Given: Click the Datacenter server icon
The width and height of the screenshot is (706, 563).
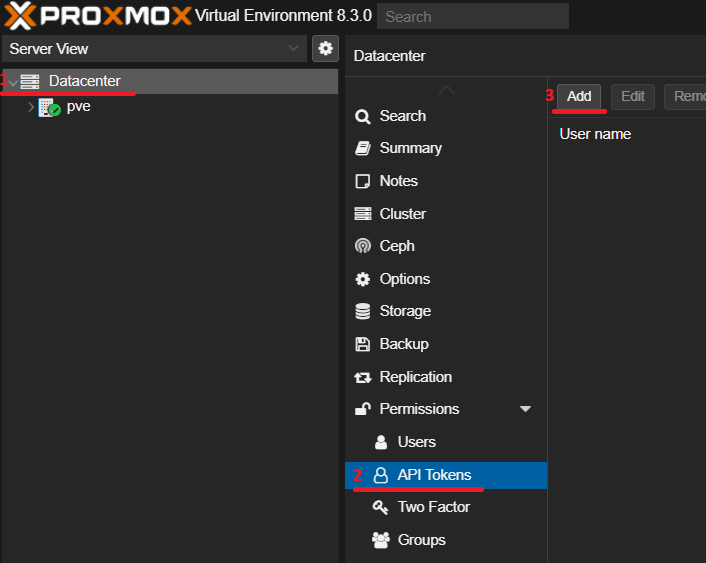Looking at the screenshot, I should pyautogui.click(x=30, y=82).
